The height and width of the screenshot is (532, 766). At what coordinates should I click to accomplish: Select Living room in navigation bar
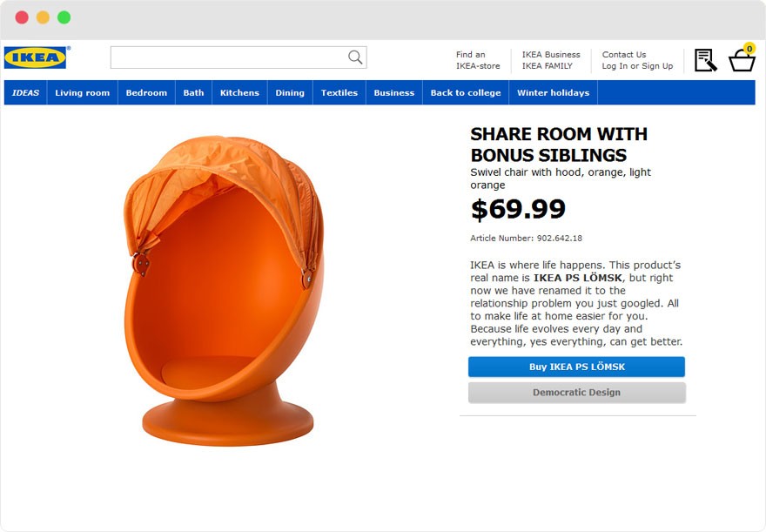tap(83, 93)
